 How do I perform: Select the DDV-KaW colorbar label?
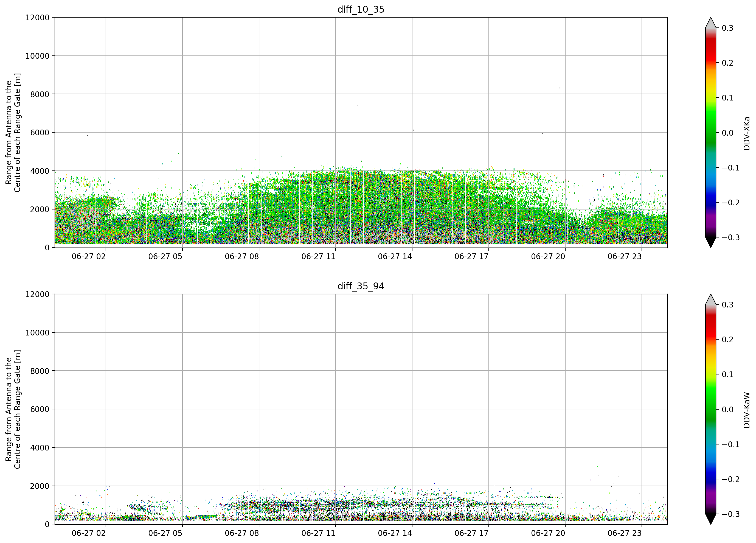click(746, 410)
